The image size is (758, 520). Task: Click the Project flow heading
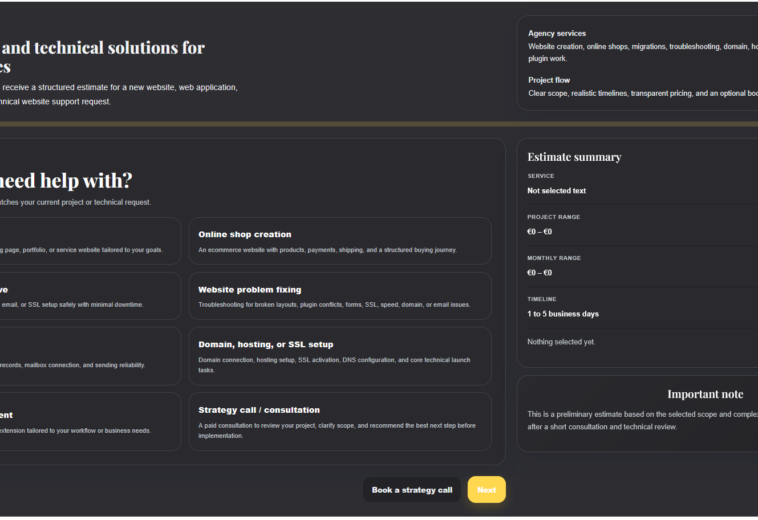point(549,80)
